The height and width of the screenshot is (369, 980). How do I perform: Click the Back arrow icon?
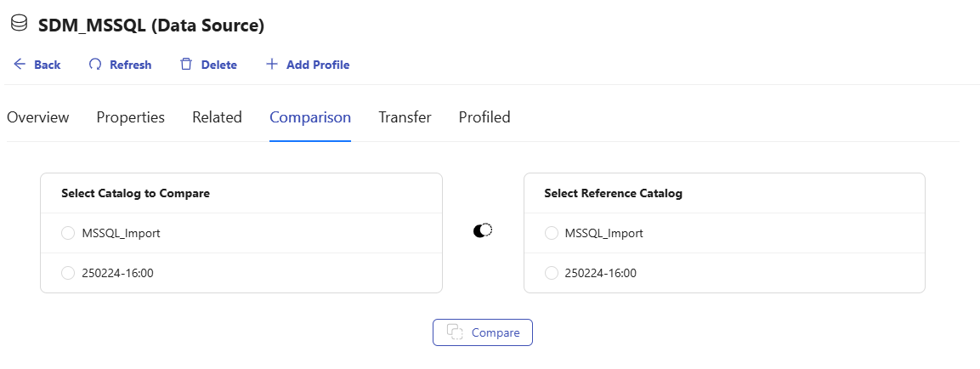point(20,65)
